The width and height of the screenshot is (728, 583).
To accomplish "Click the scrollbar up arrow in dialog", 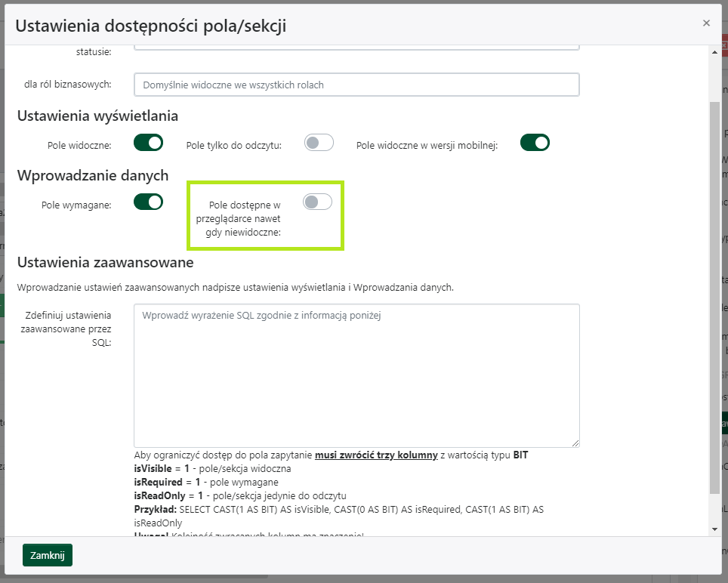I will click(x=714, y=52).
